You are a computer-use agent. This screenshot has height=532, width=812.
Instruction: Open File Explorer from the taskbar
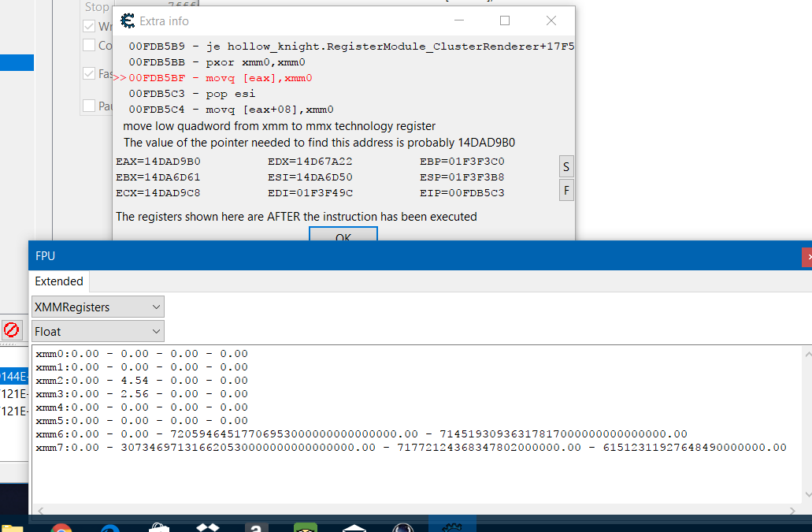(x=13, y=528)
